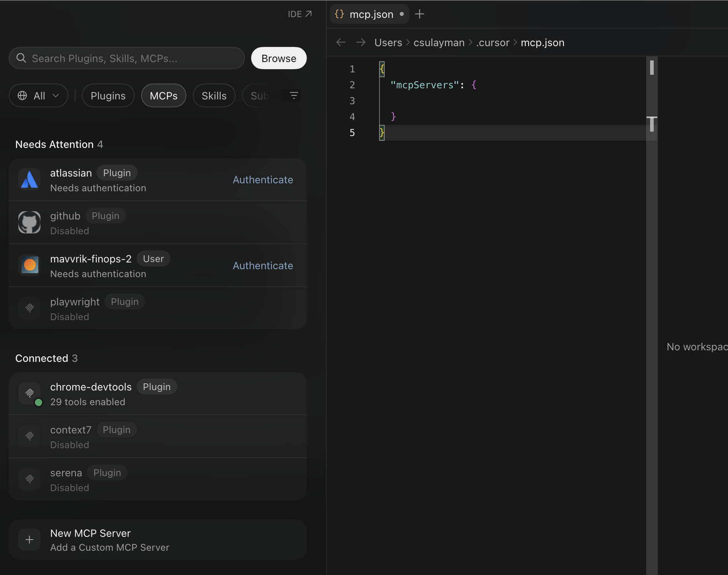Click the Connected section header
The width and height of the screenshot is (728, 575).
tap(46, 358)
